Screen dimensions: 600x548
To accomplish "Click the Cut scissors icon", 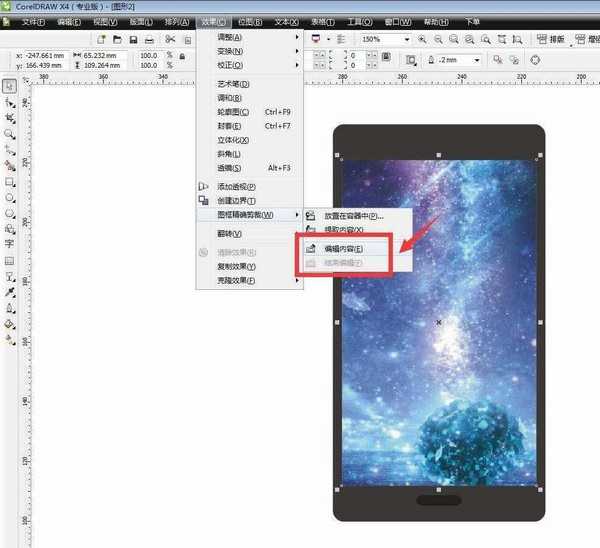I will pos(170,39).
